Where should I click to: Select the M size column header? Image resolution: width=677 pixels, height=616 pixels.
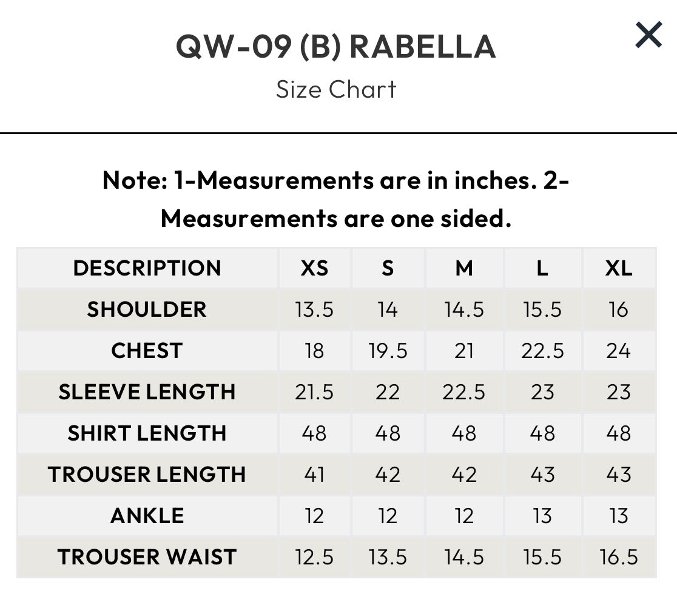[464, 268]
